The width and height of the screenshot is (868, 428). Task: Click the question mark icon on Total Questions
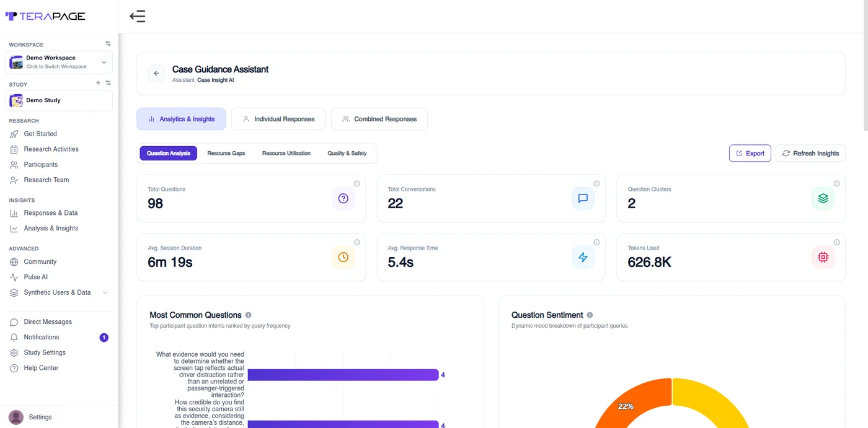point(343,198)
